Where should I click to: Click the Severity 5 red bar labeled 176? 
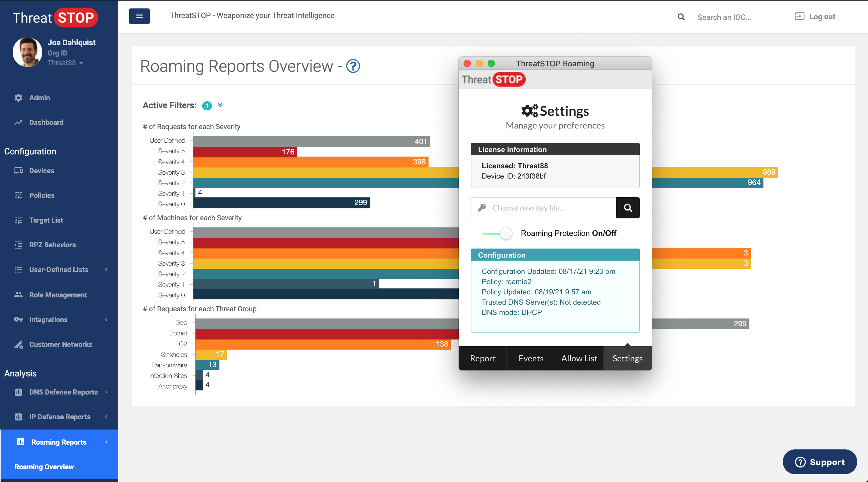coord(245,152)
